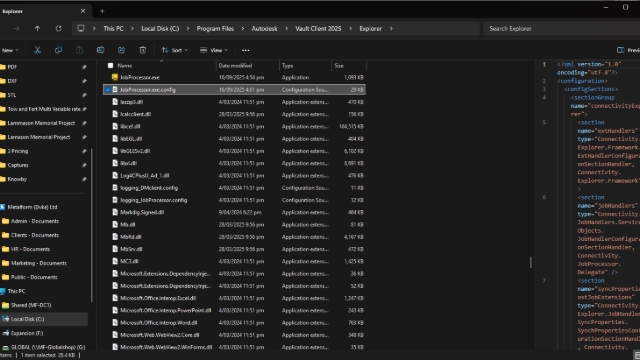Image resolution: width=640 pixels, height=360 pixels.
Task: Click the logging_DMclient.config file icon
Action: click(115, 188)
